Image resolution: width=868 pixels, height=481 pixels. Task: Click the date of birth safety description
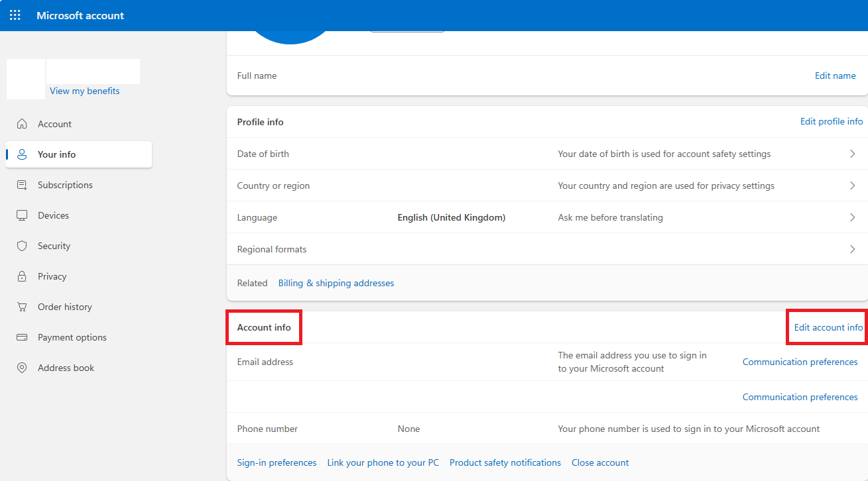coord(664,154)
